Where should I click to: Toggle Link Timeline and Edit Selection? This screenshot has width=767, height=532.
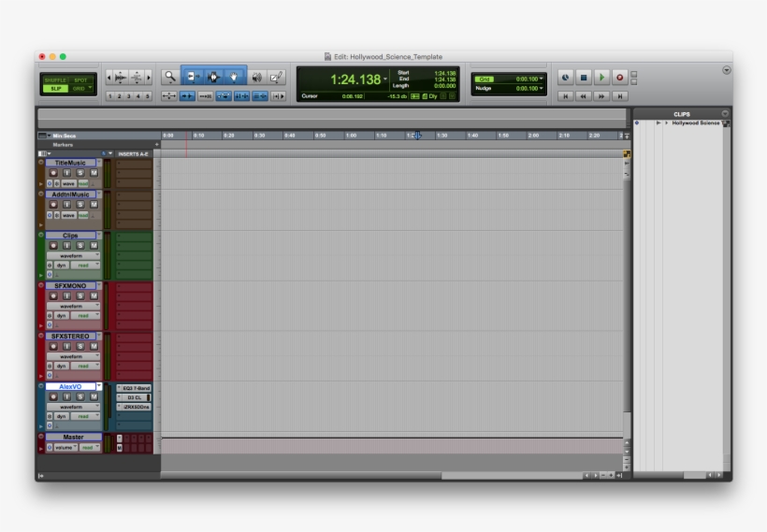click(241, 96)
